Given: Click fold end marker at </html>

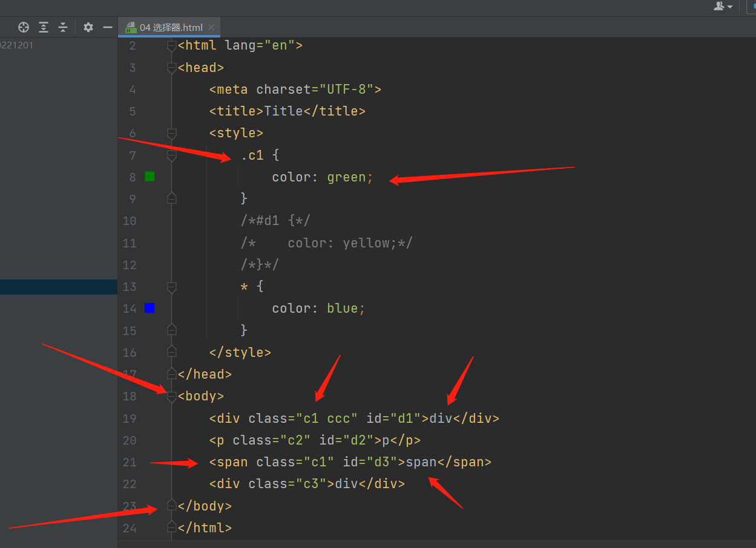Looking at the screenshot, I should click(x=172, y=526).
